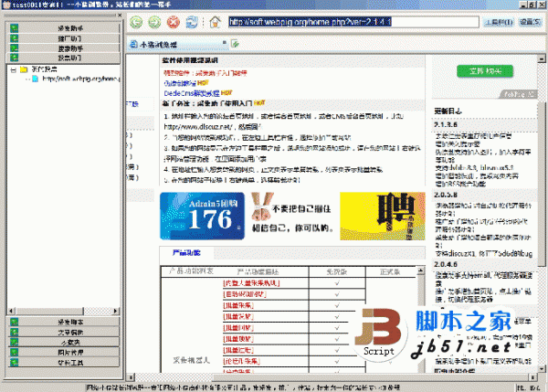Viewport: 548px width, 392px height.
Task: Open the red tutorial link above the HOT links
Action: click(x=205, y=73)
